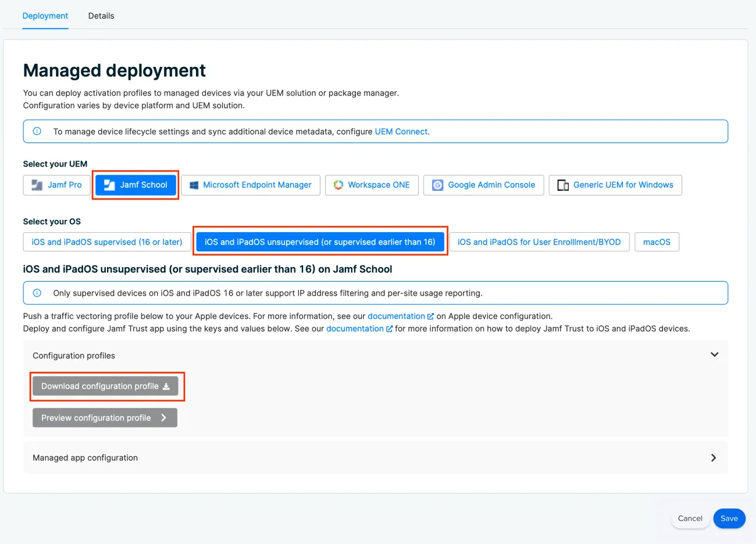Click chevron on Preview configuration profile
Viewport: 756px width, 544px height.
tap(163, 418)
